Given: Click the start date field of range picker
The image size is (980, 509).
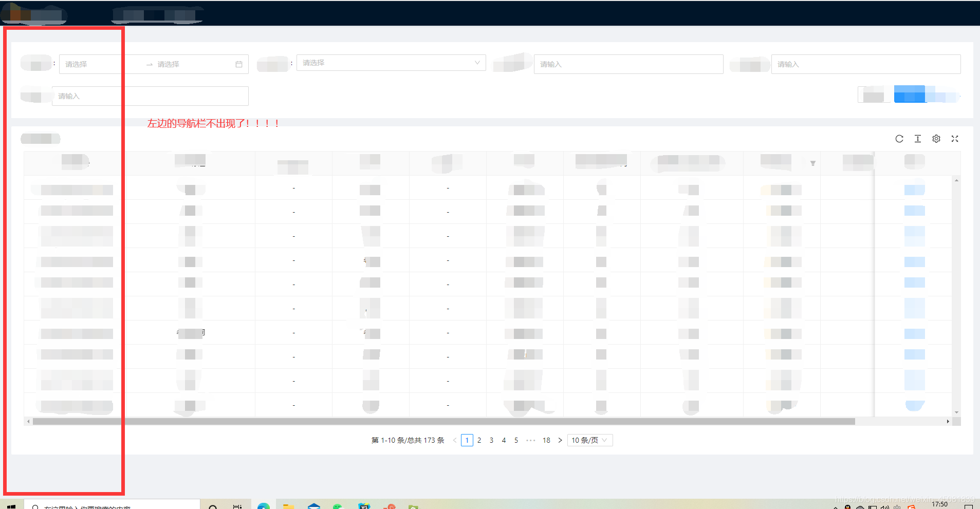Looking at the screenshot, I should pyautogui.click(x=102, y=64).
